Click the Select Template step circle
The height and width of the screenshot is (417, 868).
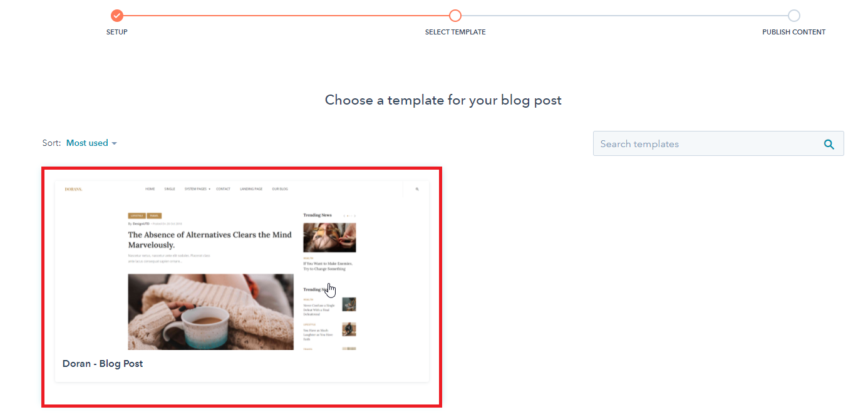pyautogui.click(x=455, y=16)
